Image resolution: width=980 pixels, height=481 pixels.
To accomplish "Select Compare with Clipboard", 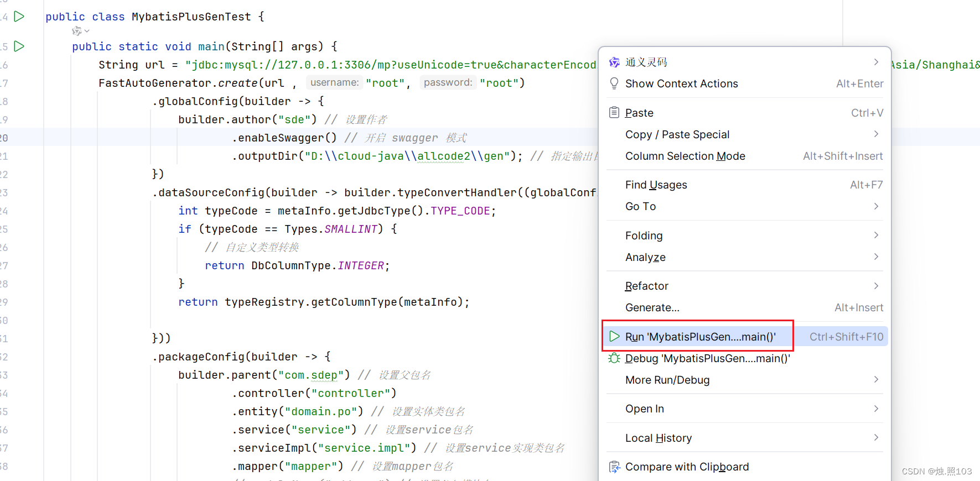I will pos(745,467).
